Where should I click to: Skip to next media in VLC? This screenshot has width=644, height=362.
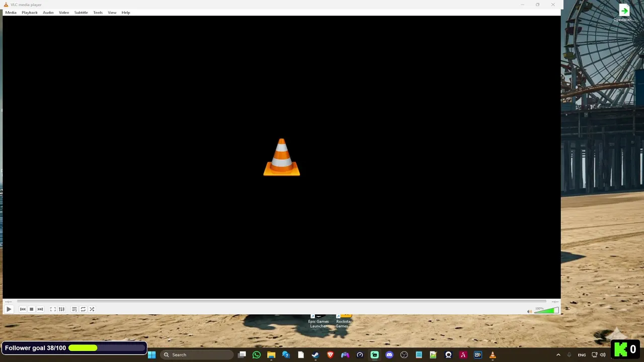40,309
